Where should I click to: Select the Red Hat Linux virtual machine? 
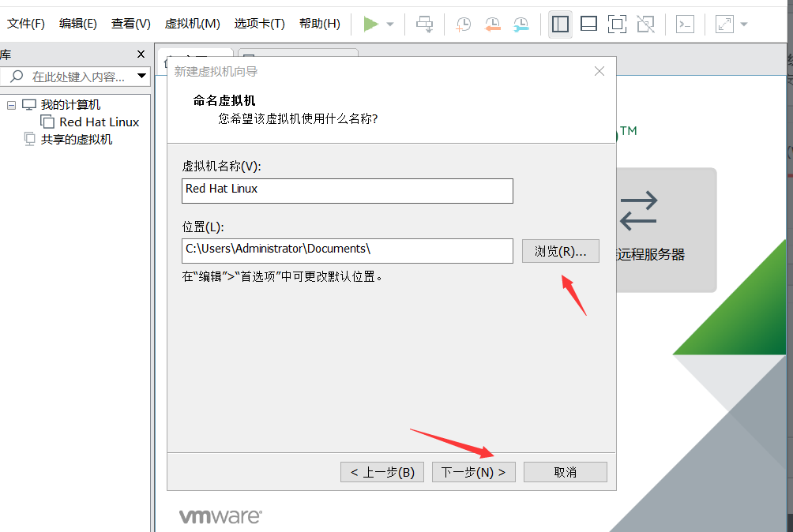98,122
